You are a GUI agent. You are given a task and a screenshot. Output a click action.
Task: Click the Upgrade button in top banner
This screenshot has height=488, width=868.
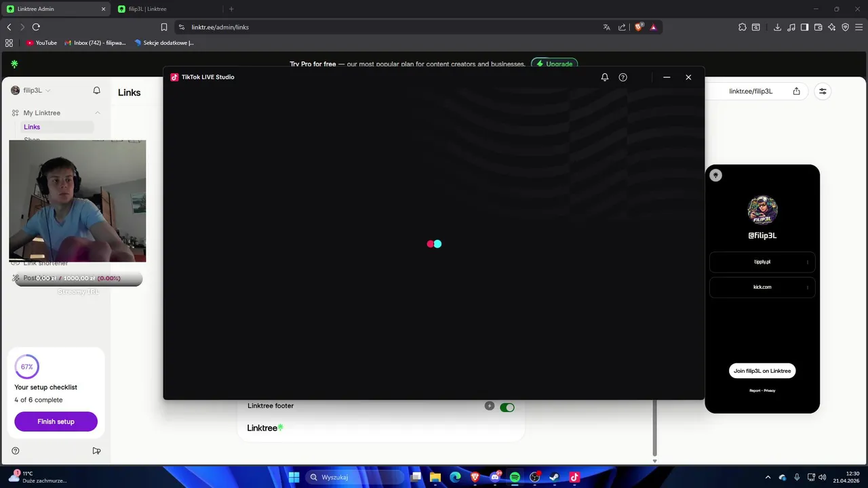[555, 64]
